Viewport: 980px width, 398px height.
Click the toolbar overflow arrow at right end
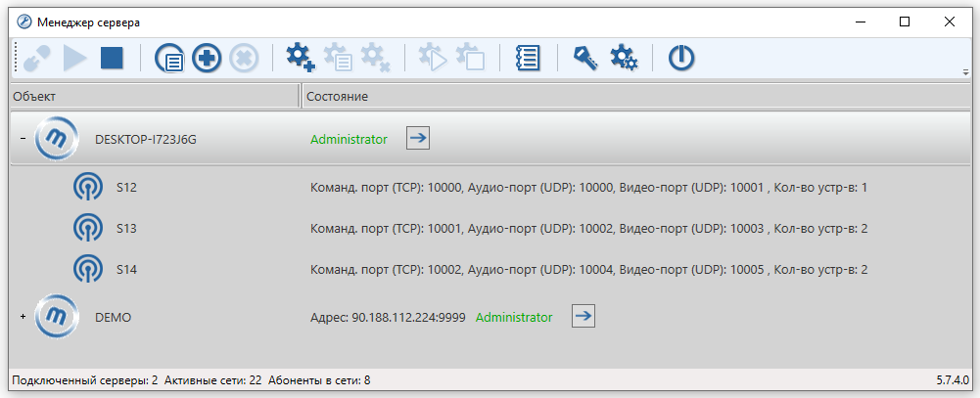(x=966, y=73)
